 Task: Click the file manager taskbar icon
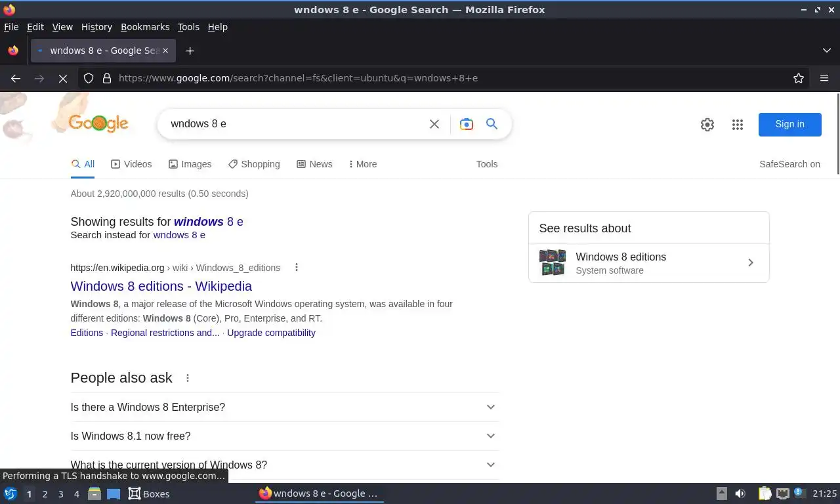coord(94,493)
